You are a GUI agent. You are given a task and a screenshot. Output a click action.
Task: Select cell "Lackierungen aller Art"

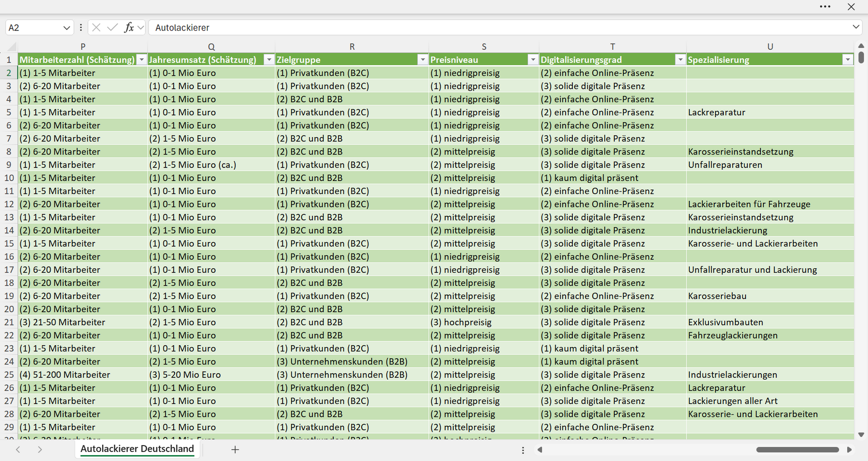coord(770,401)
